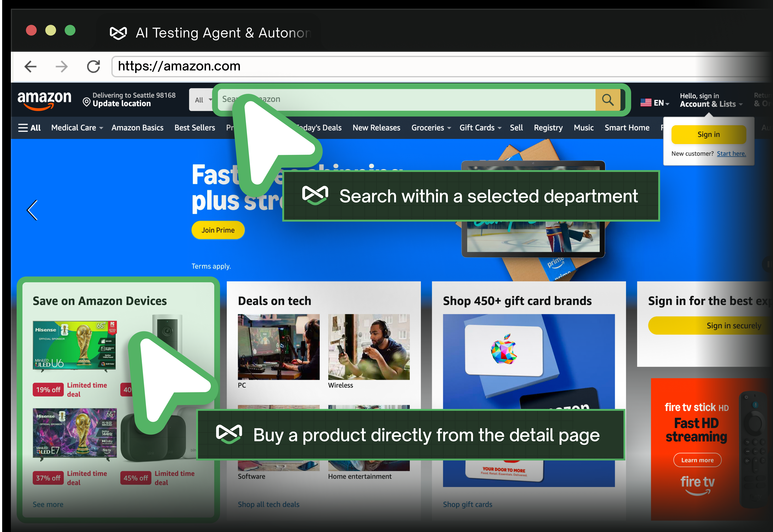This screenshot has width=773, height=532.
Task: Open the Wireless tech deals image
Action: click(369, 347)
